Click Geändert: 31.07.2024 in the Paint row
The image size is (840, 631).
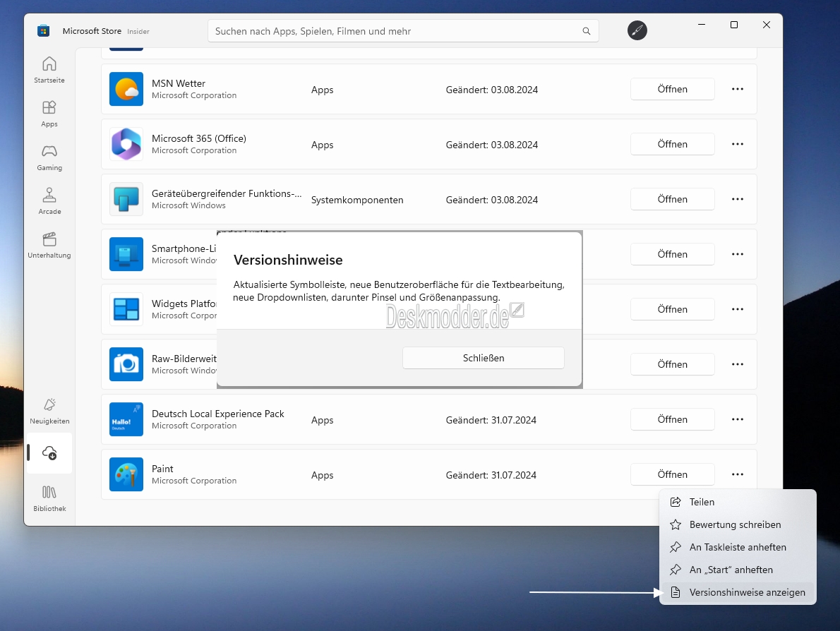pyautogui.click(x=491, y=475)
